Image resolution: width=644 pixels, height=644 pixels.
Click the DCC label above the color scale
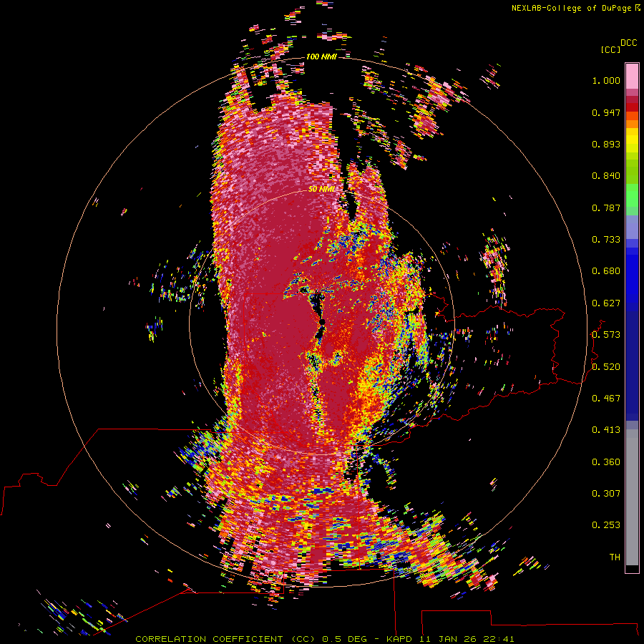[628, 43]
